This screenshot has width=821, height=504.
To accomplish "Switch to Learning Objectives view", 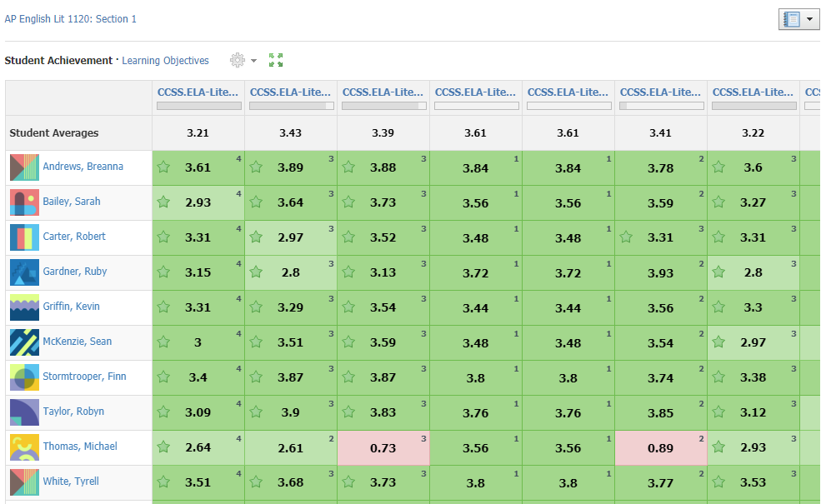I will point(165,61).
